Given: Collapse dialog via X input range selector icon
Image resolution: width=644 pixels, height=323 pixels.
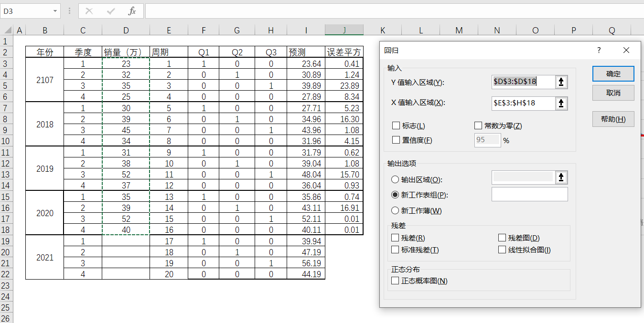Looking at the screenshot, I should [x=561, y=103].
